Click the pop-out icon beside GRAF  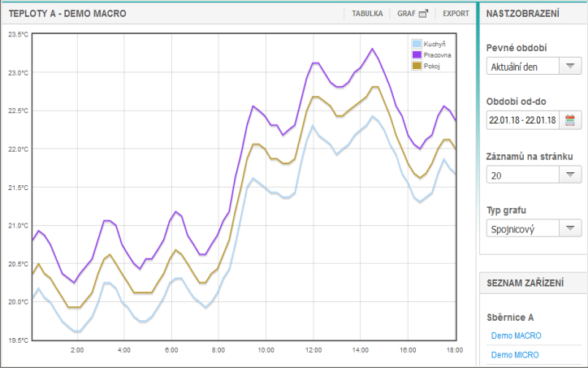click(422, 14)
